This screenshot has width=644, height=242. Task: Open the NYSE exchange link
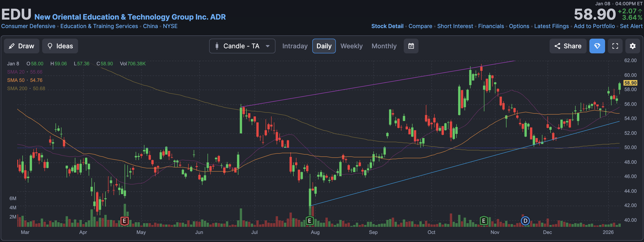170,26
